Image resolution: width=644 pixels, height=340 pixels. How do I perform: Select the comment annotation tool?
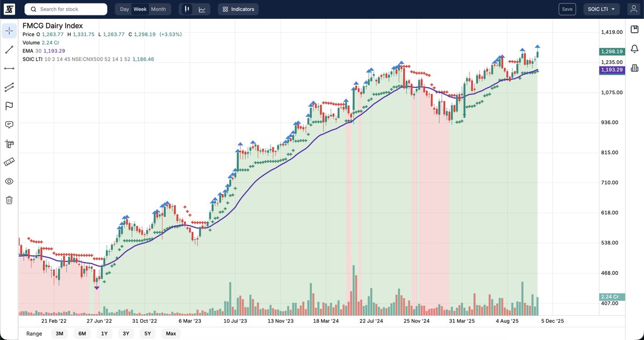pyautogui.click(x=9, y=124)
